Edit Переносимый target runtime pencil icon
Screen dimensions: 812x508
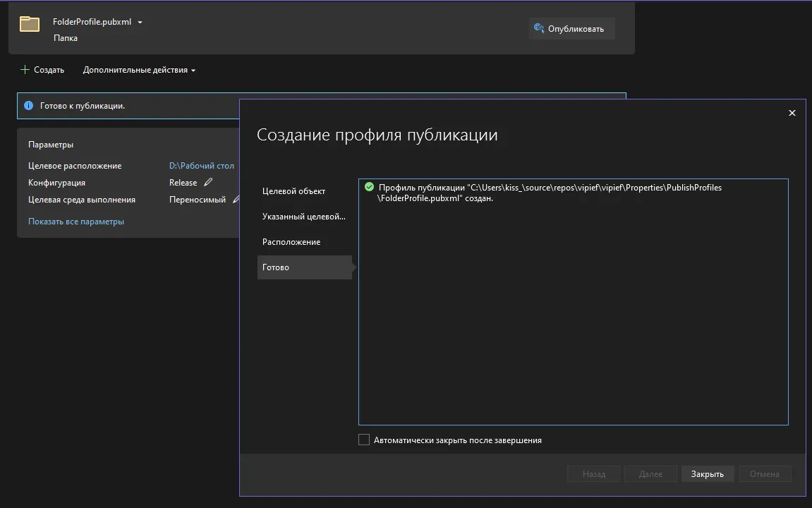tap(236, 200)
